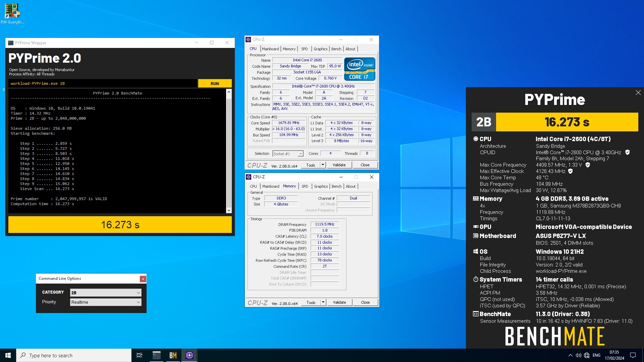Click the PYPrime console scroll down arrow
Screen dimensions: 644x362
[x=229, y=210]
